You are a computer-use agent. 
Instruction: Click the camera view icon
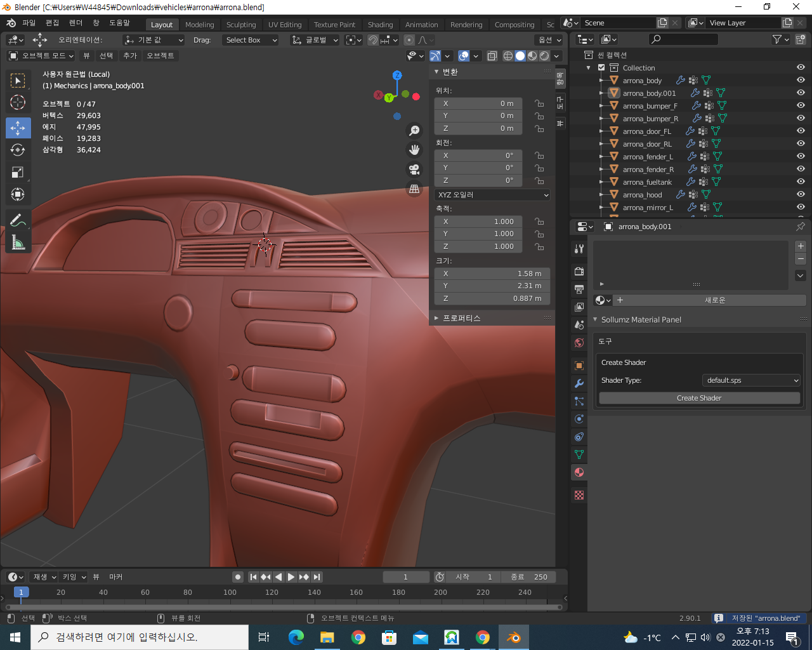point(414,169)
